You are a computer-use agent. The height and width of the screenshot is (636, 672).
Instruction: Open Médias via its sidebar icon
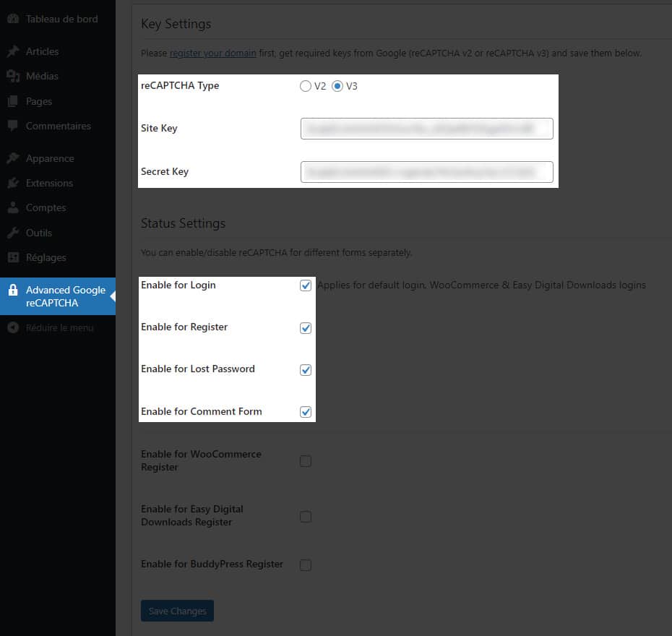click(x=13, y=76)
